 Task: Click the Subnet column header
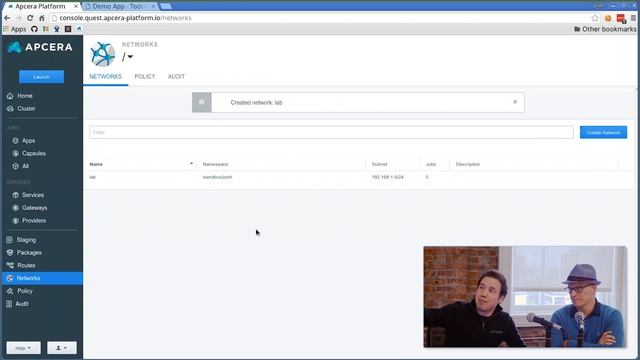click(x=379, y=164)
